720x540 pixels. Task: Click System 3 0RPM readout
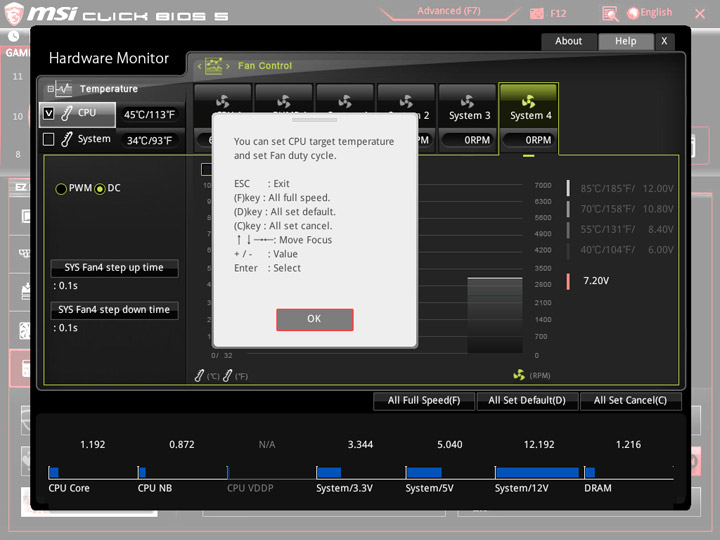469,140
